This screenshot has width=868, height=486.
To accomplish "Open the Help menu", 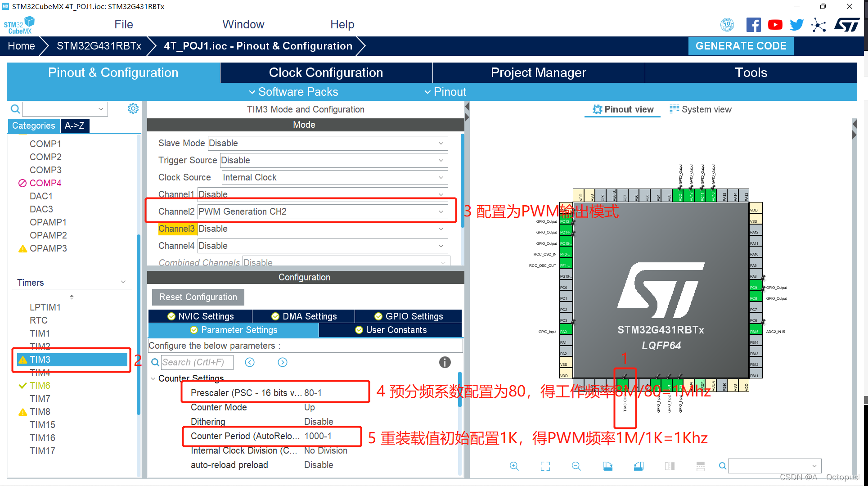I will (x=342, y=24).
